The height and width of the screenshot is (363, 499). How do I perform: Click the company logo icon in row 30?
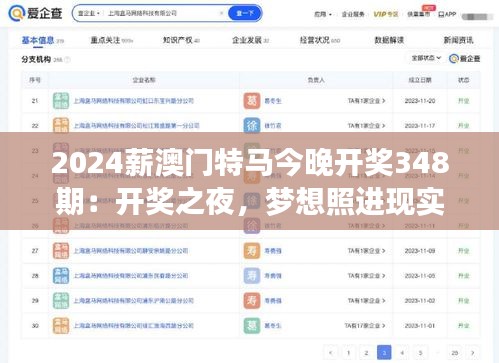click(61, 326)
